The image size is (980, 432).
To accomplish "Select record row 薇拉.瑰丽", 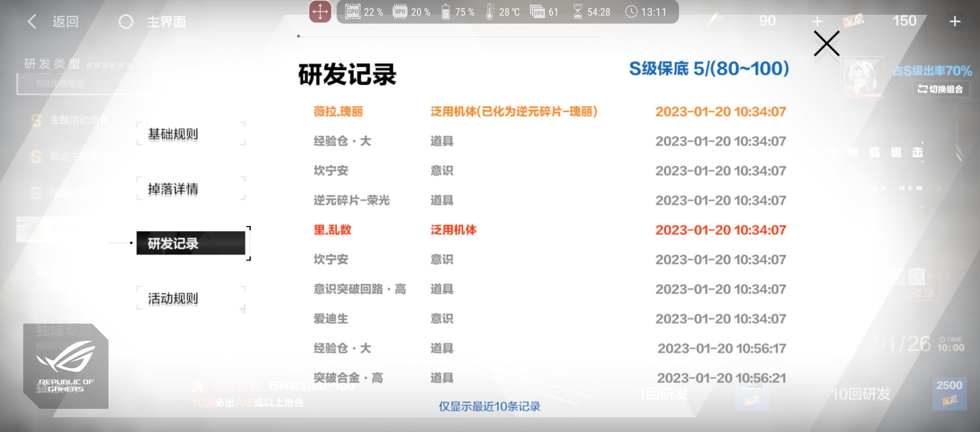I will (x=550, y=112).
